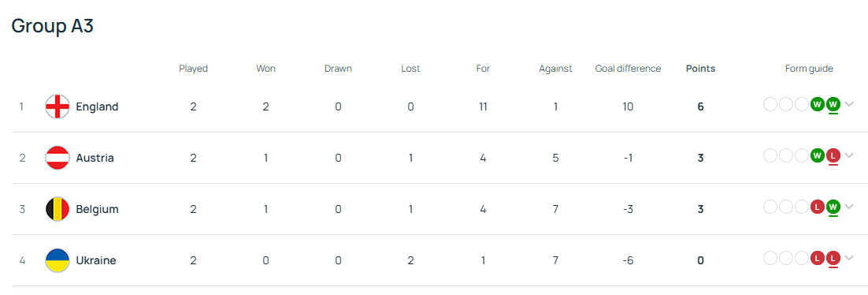Viewport: 868px width, 295px height.
Task: Open the Ukraine team link
Action: pos(96,260)
